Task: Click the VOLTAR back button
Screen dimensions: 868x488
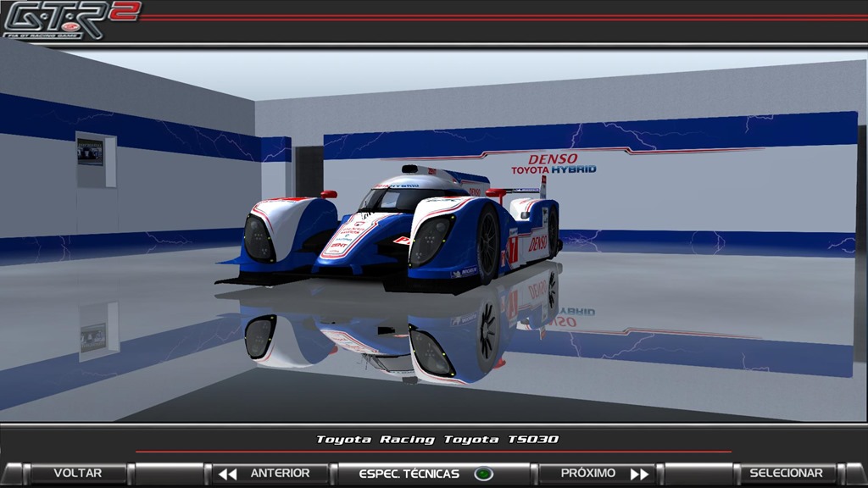Action: 77,474
